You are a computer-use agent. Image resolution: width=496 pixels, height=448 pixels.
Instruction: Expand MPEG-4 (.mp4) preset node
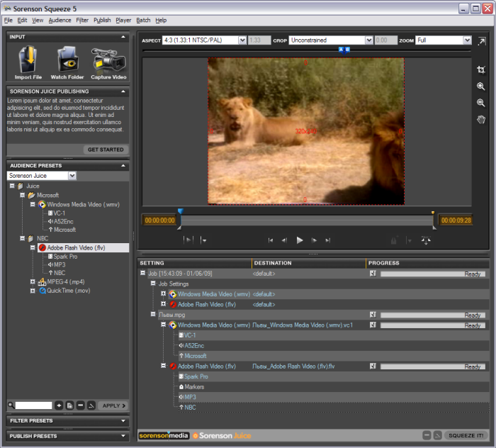(x=33, y=281)
